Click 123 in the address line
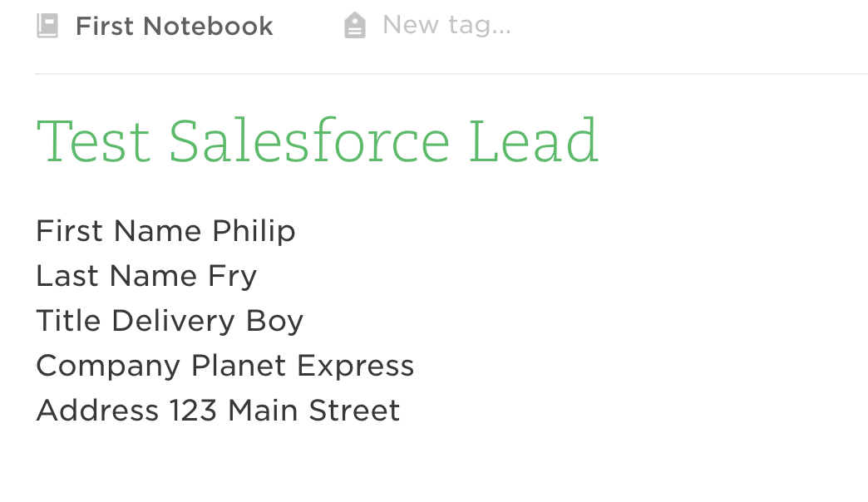This screenshot has height=502, width=868. pyautogui.click(x=193, y=411)
